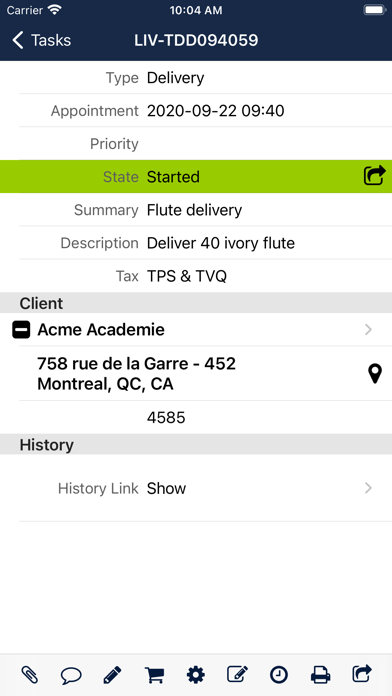Open the clock time-tracking icon
392x696 pixels.
coord(279,675)
